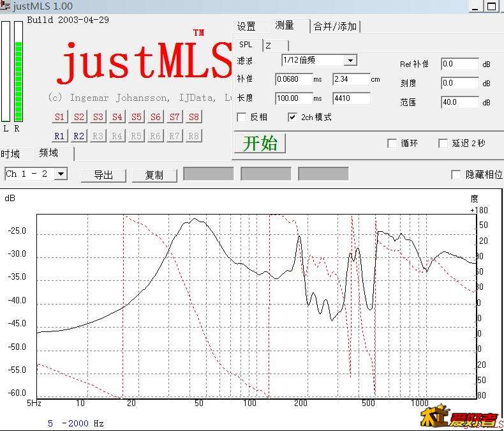Click the R1 recall button
The image size is (504, 431).
(x=59, y=136)
